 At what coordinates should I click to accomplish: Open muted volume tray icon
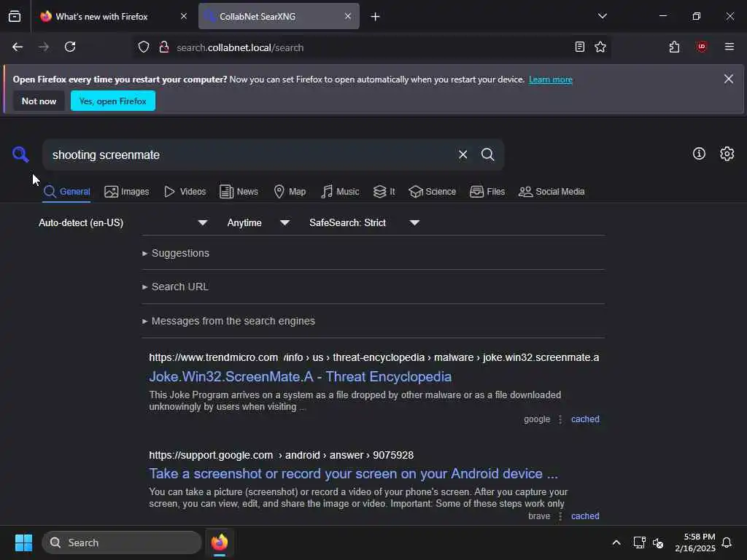tap(658, 542)
